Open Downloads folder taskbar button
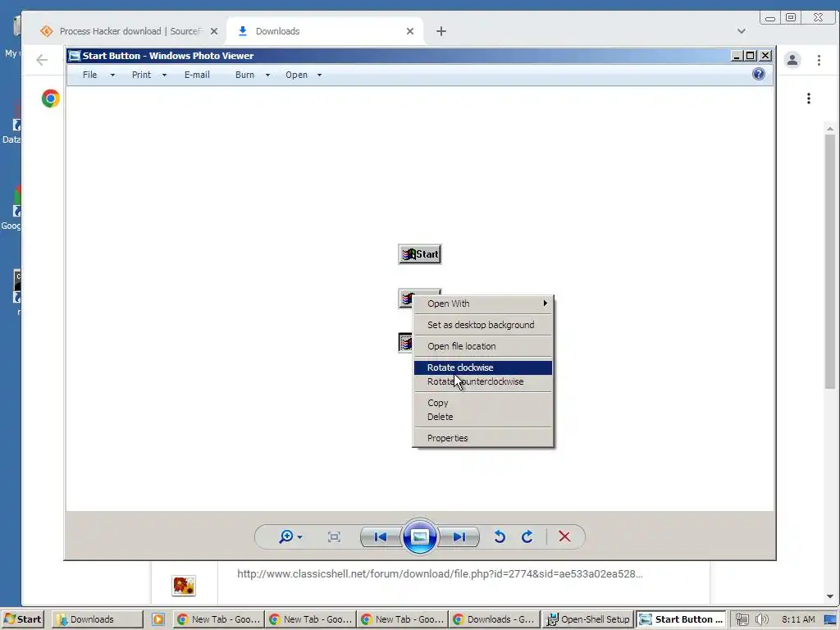Viewport: 840px width, 630px height. click(98, 619)
